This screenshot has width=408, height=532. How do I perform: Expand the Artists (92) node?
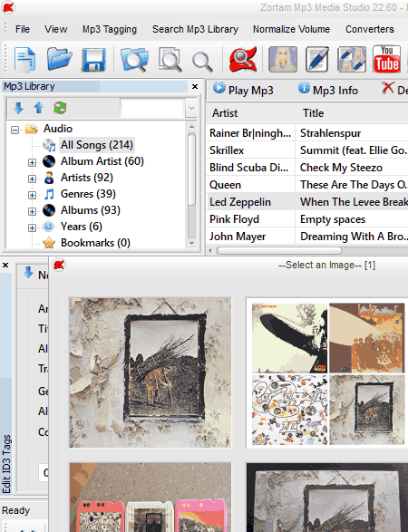point(32,179)
